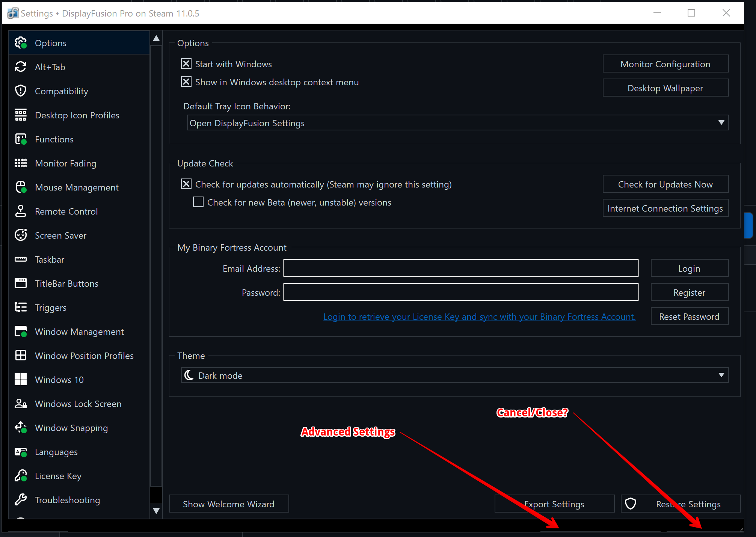The image size is (756, 537).
Task: Select the Windows 10 logo icon
Action: click(x=21, y=380)
